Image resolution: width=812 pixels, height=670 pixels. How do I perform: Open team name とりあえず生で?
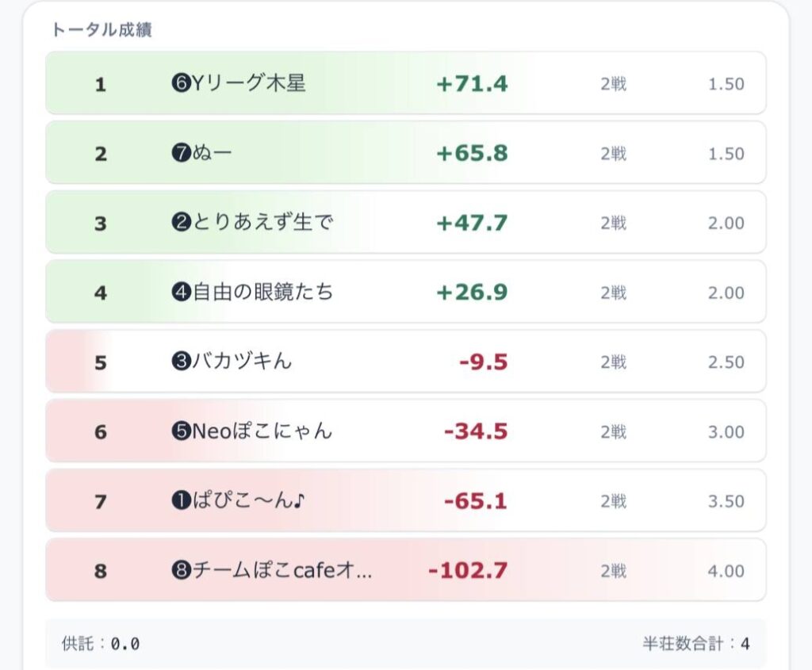(x=262, y=224)
